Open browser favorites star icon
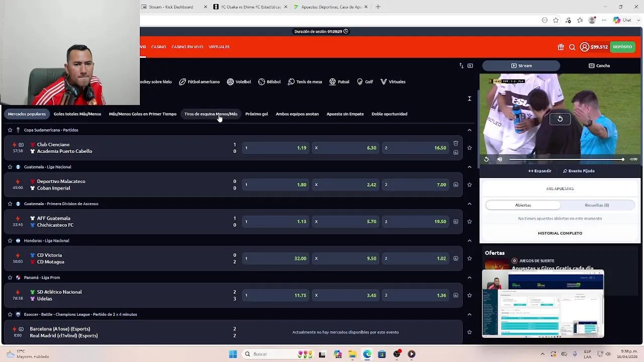The height and width of the screenshot is (362, 644). click(556, 20)
